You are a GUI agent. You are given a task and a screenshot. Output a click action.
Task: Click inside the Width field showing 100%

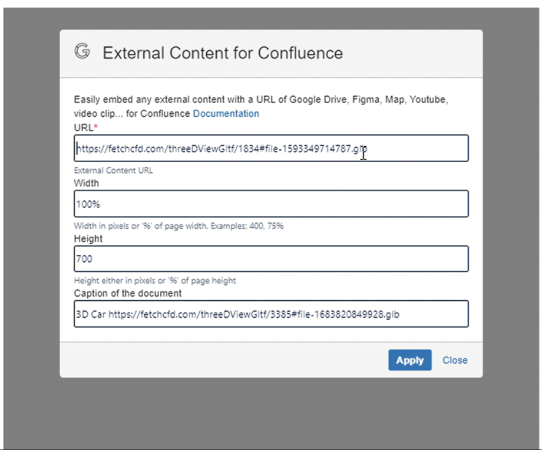(271, 204)
